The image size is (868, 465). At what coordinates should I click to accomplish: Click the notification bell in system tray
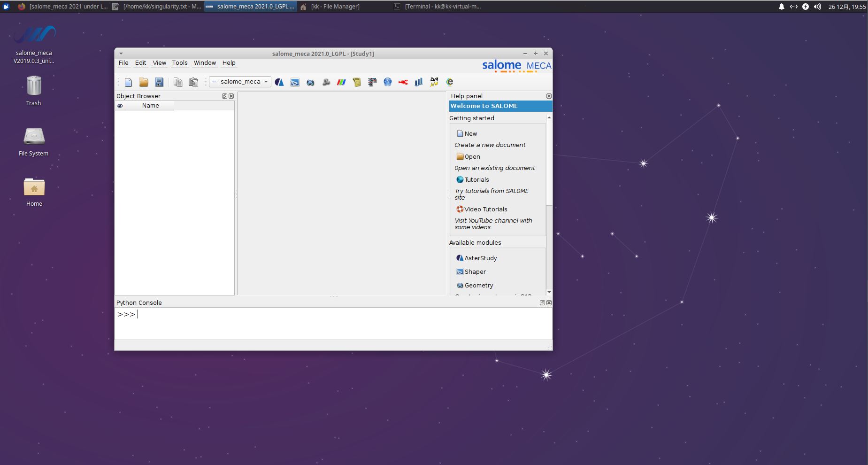(x=781, y=7)
